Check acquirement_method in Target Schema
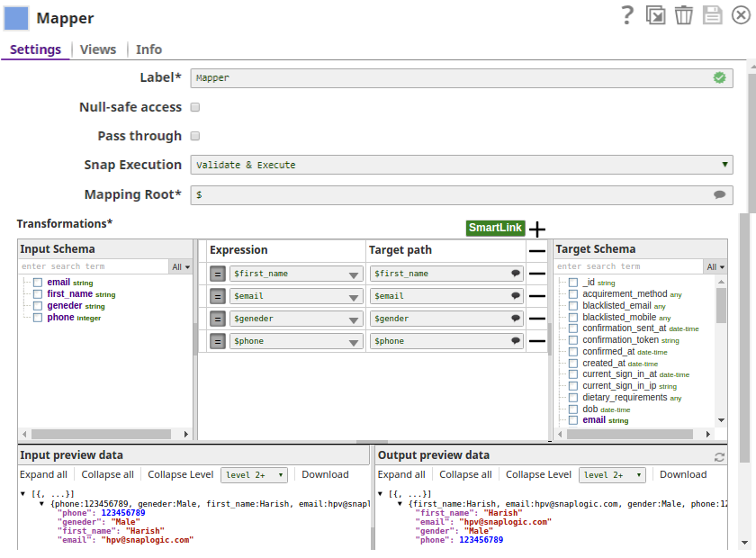The height and width of the screenshot is (558, 756). tap(573, 294)
